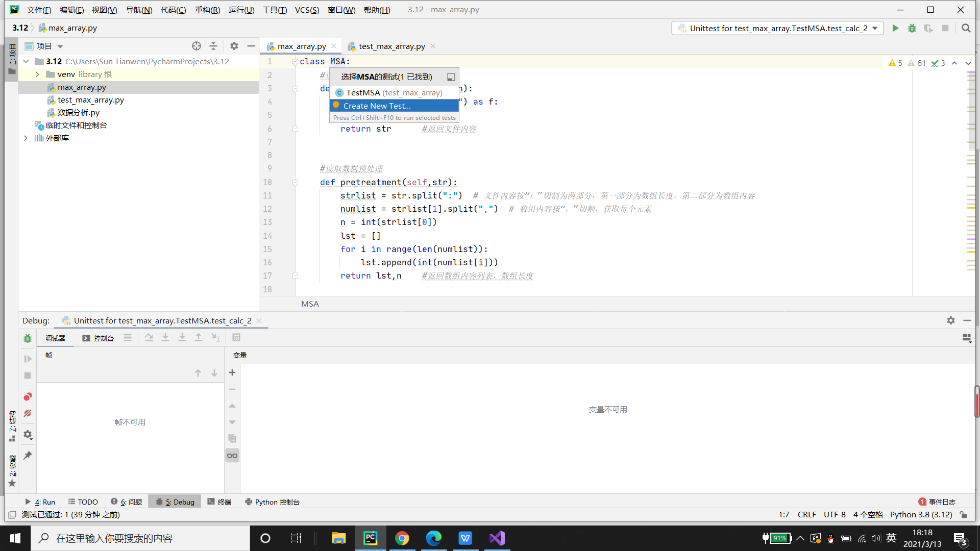Switch to test_max_array.py tab
Image resolution: width=980 pixels, height=551 pixels.
tap(391, 46)
